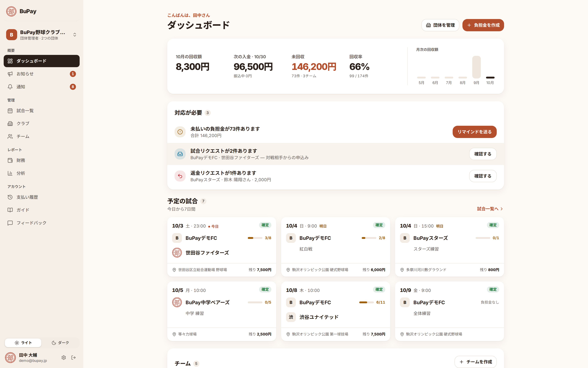Viewport: 588px width, 368px height.
Task: Open the organization switcher chevron
Action: [x=75, y=35]
